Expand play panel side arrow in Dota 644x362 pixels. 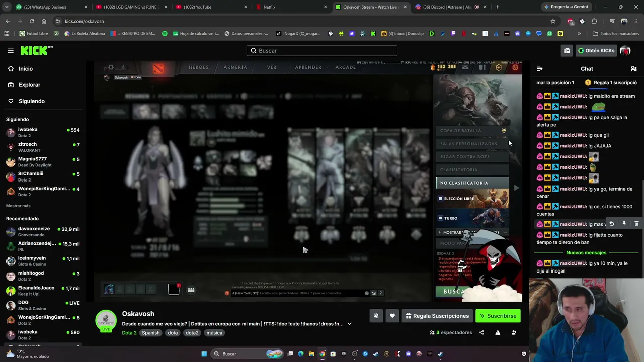click(x=516, y=188)
